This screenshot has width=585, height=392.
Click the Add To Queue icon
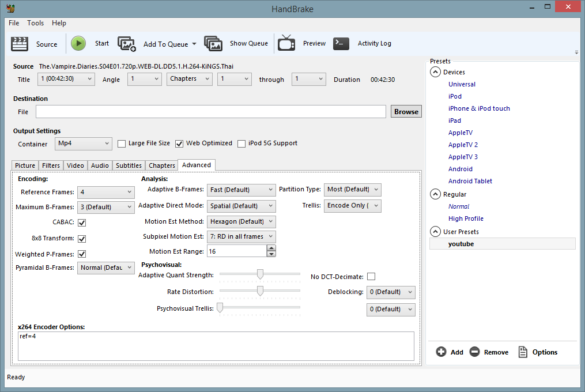(x=127, y=44)
